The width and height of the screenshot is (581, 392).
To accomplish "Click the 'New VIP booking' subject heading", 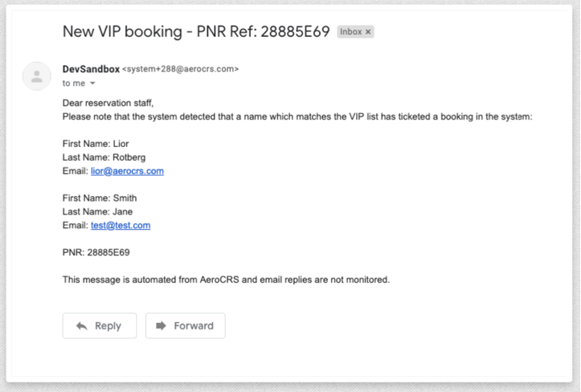I will 196,31.
